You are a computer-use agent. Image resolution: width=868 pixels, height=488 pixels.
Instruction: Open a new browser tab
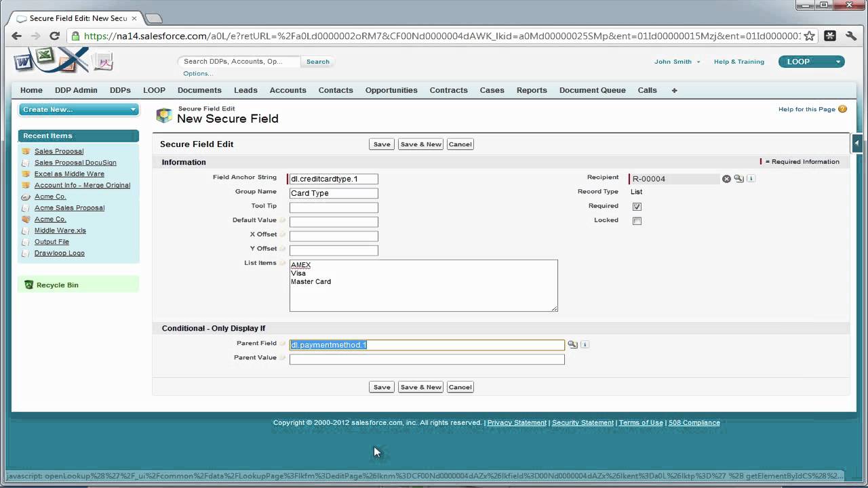(x=153, y=18)
